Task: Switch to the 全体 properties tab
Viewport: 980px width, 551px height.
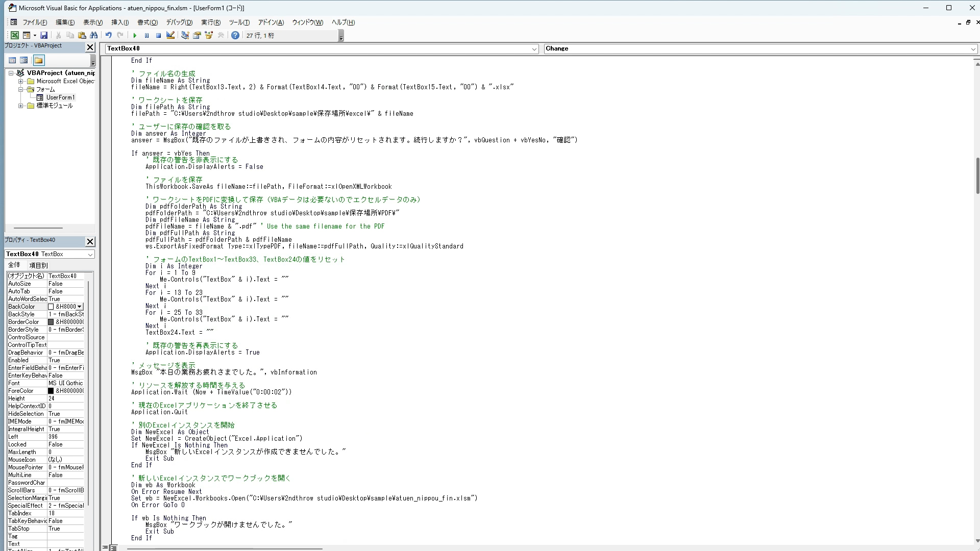Action: 14,265
